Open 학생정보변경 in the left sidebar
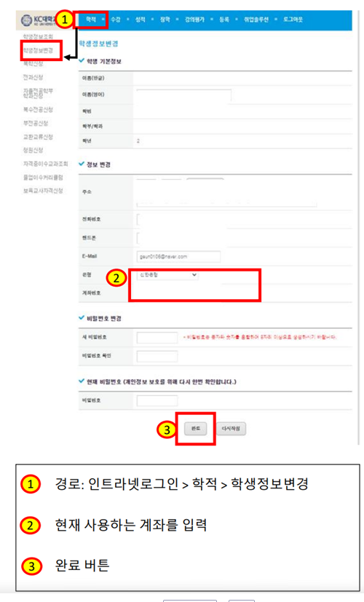 (x=38, y=50)
